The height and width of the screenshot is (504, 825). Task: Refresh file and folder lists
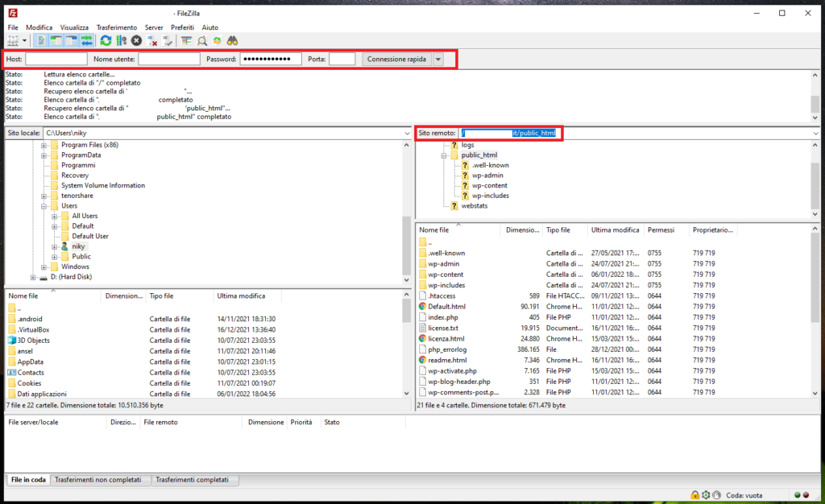click(106, 40)
